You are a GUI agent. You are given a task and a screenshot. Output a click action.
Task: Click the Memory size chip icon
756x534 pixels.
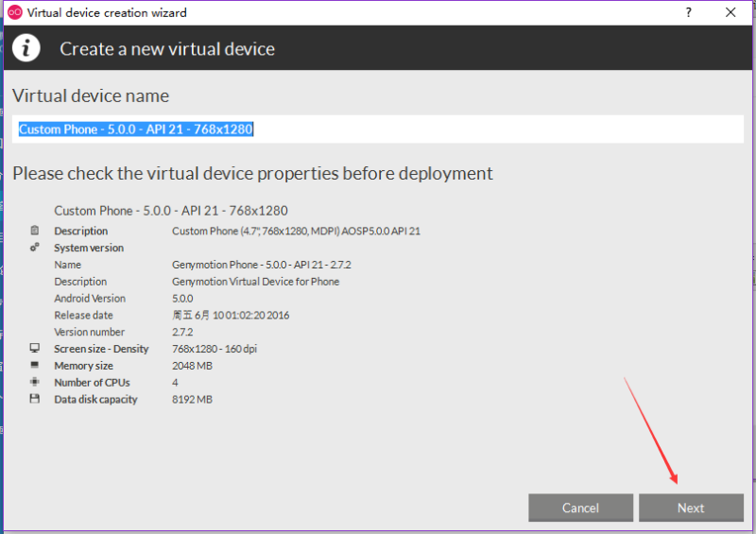[35, 365]
